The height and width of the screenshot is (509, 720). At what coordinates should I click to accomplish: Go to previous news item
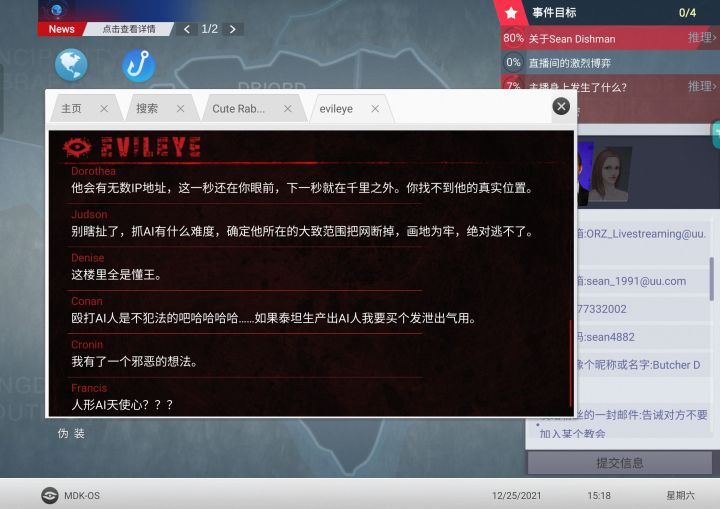point(187,29)
